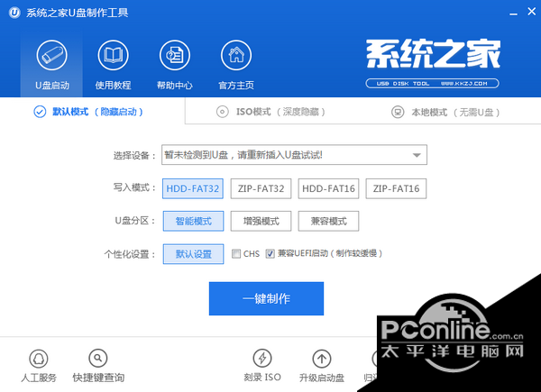
Task: Click the 升级启动盘 upgrade arrow icon
Action: click(322, 359)
